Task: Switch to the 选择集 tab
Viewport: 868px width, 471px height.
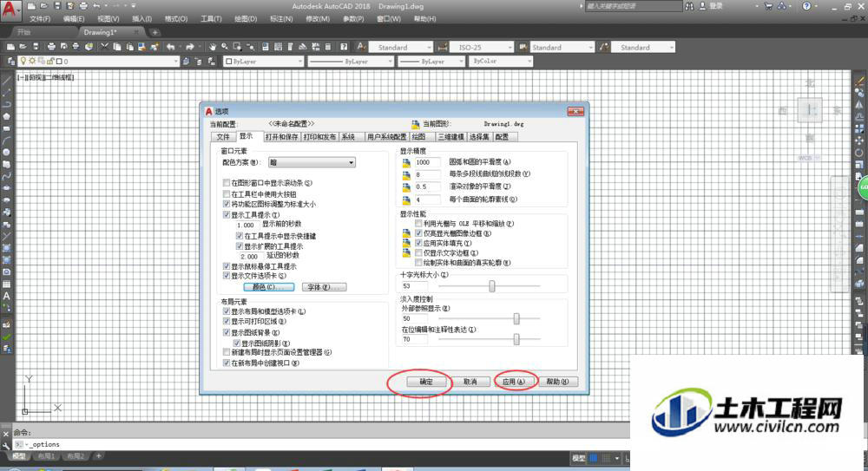Action: 479,137
